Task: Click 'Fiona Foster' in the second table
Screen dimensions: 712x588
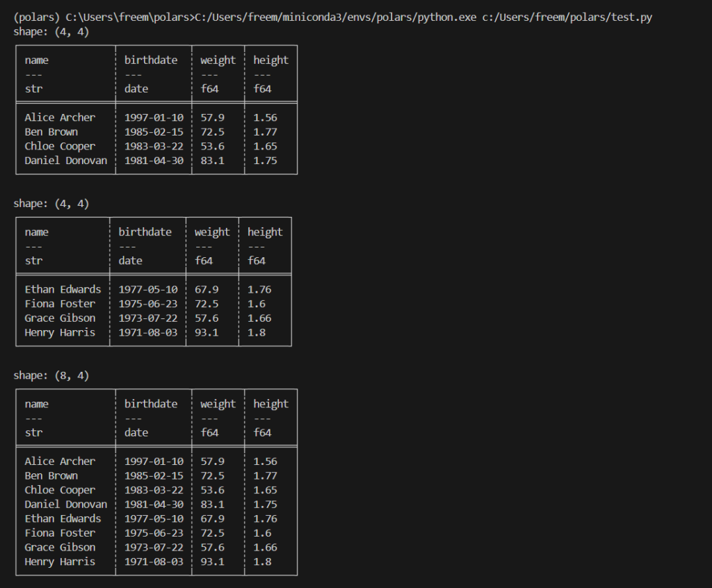Action: tap(60, 304)
